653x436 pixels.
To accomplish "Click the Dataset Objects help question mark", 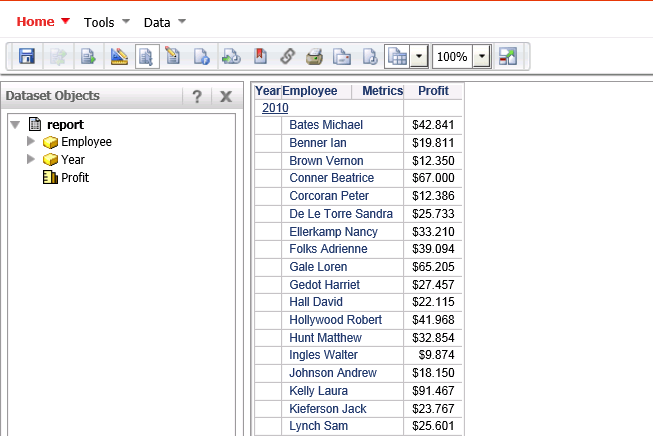I will tap(197, 96).
